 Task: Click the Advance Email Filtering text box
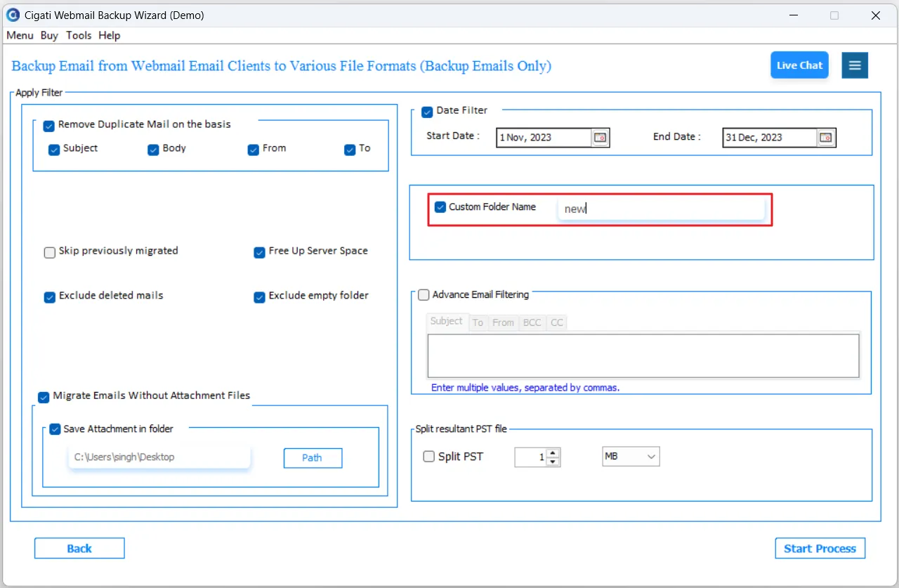click(x=643, y=356)
